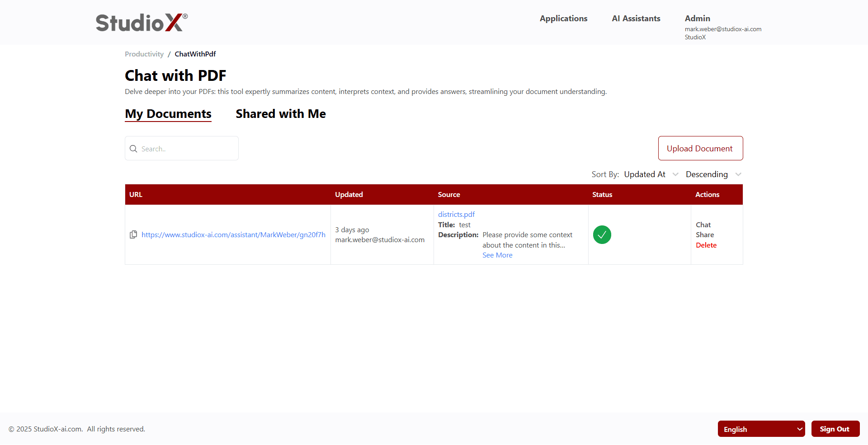Open the English language selector
The height and width of the screenshot is (445, 868).
(x=761, y=429)
